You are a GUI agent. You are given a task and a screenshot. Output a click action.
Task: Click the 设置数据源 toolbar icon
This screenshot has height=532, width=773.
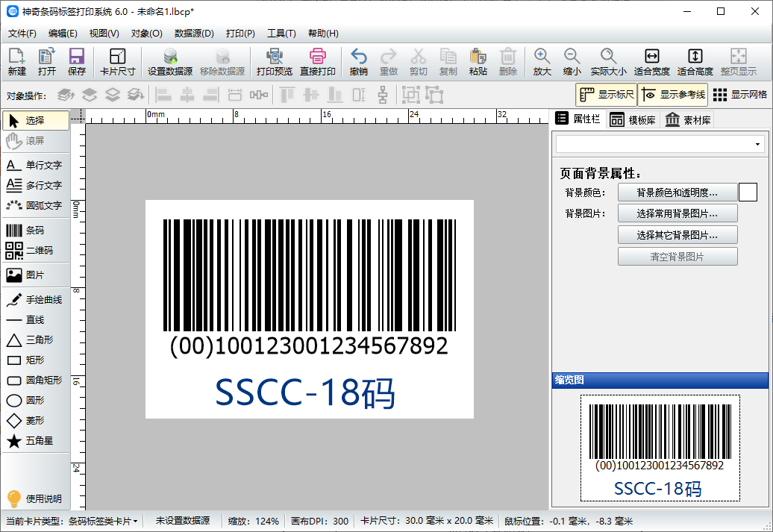(170, 61)
